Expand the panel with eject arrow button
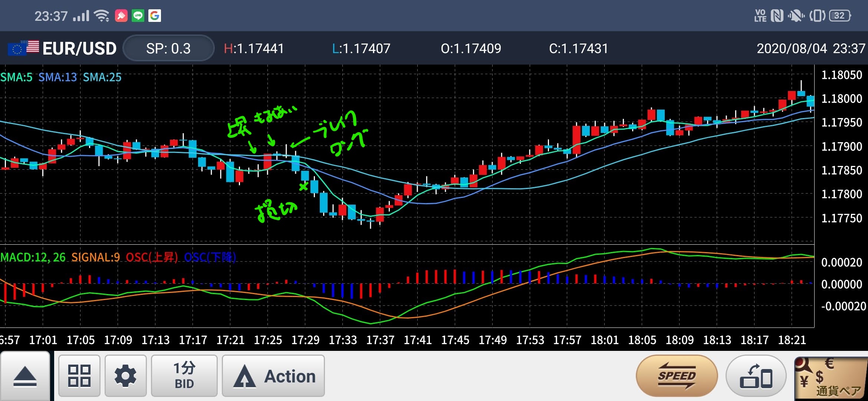Screen dimensions: 868x401 (25, 376)
